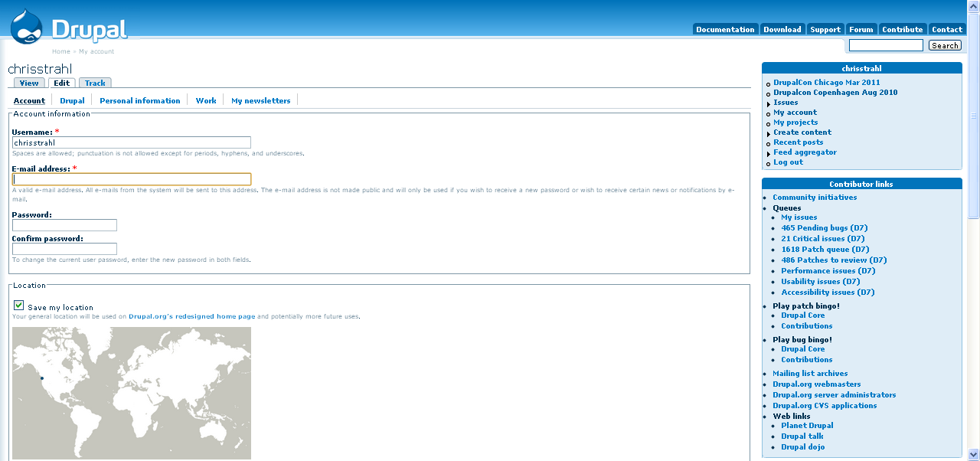Open My newsletters sub-tab
Viewport: 980px width, 461px height.
[261, 100]
